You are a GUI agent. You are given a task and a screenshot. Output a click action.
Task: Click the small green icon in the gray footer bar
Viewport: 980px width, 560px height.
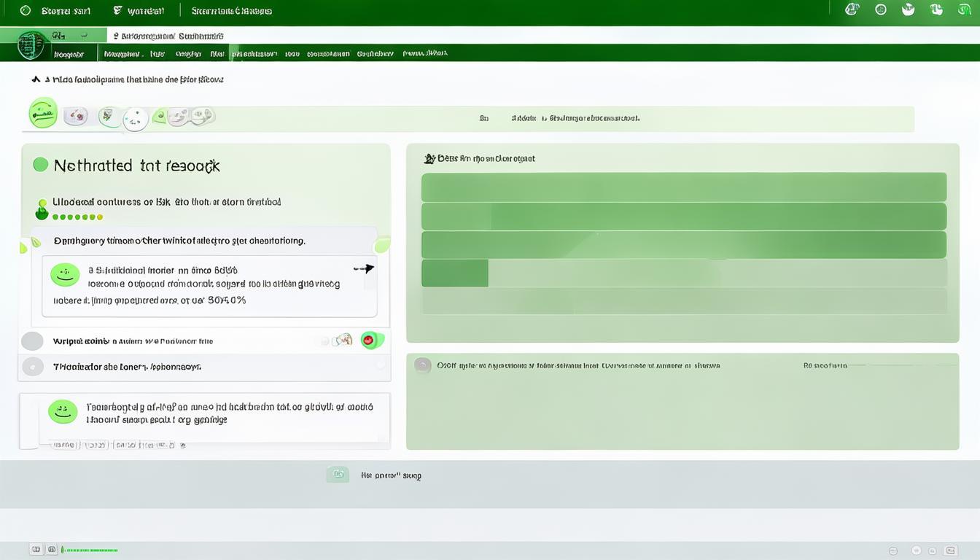(x=337, y=475)
